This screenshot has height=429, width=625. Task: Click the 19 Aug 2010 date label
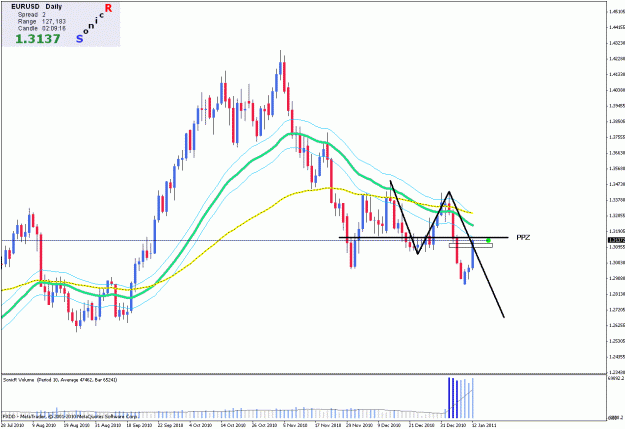[76, 425]
